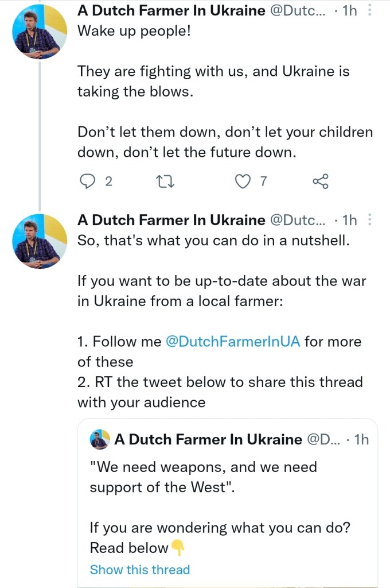The width and height of the screenshot is (390, 588).
Task: Open small avatar in quoted tweet
Action: pyautogui.click(x=100, y=440)
